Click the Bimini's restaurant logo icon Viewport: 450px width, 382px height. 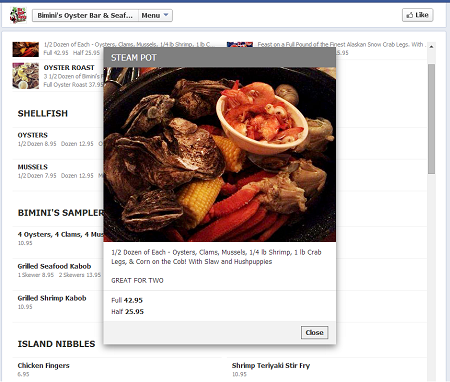pos(18,15)
